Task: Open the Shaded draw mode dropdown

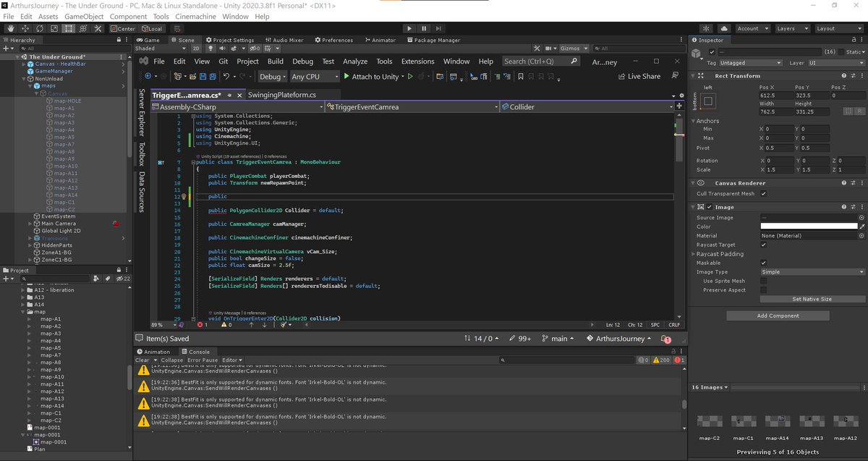Action: pos(161,48)
